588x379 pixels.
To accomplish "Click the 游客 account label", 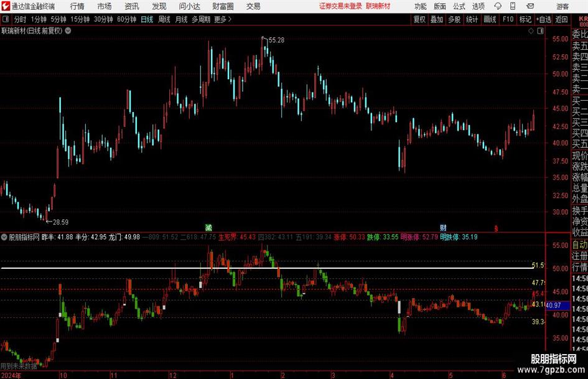I will click(x=562, y=6).
